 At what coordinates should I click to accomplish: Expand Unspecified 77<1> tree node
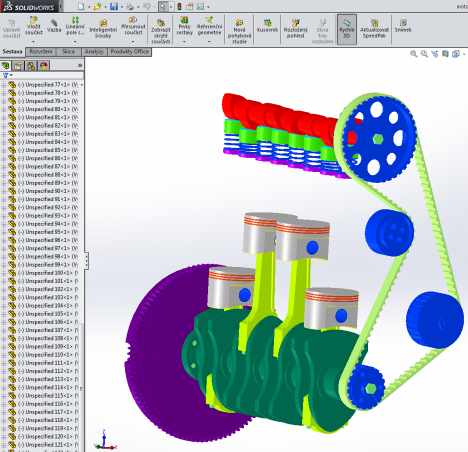coord(4,85)
